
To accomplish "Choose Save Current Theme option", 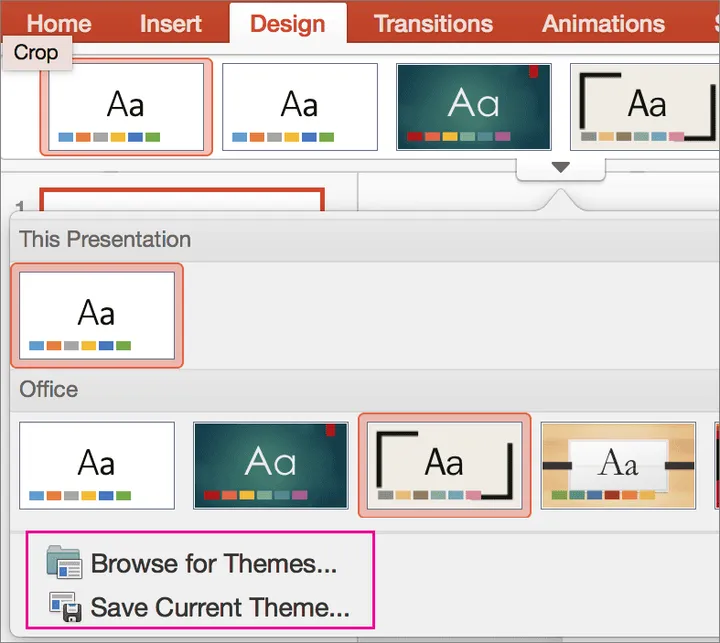I will pyautogui.click(x=219, y=607).
